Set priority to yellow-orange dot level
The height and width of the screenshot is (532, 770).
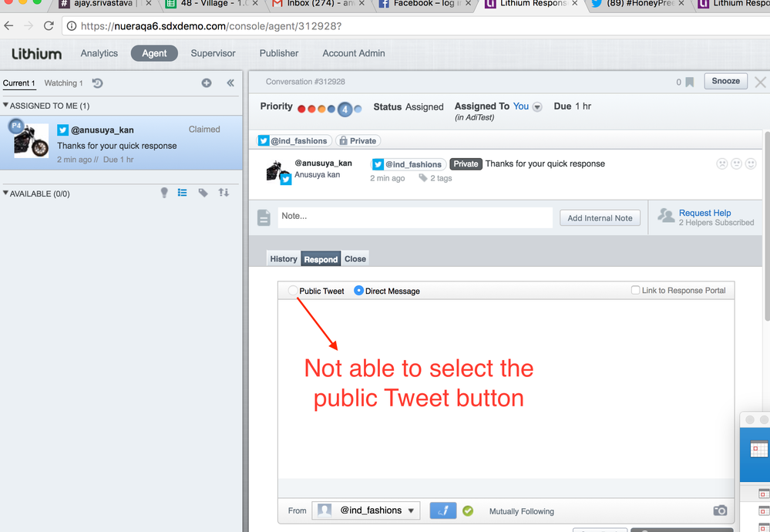321,109
